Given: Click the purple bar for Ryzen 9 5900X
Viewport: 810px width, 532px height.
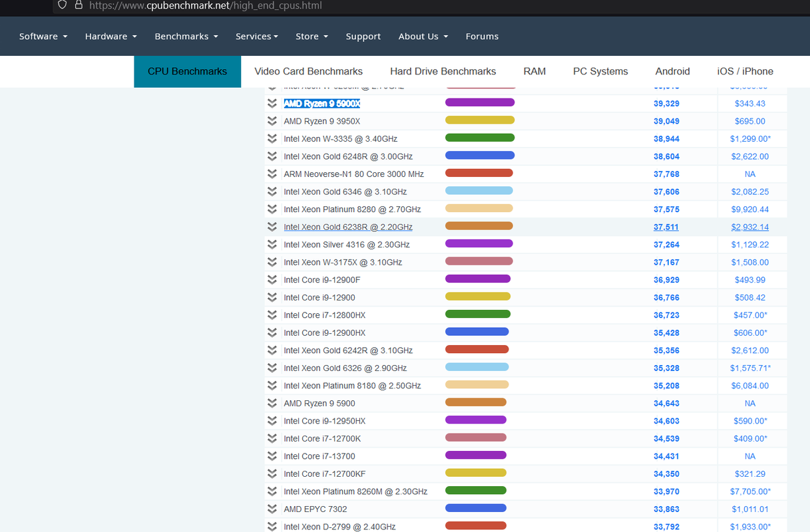Looking at the screenshot, I should tap(480, 102).
